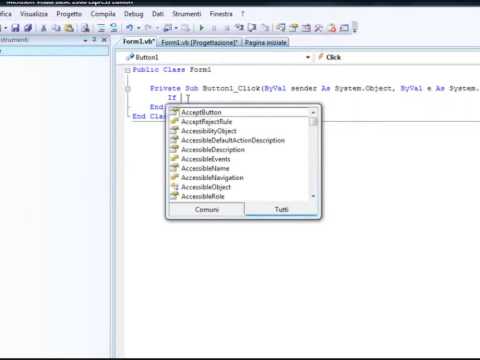
Task: Click the Redo toolbar icon
Action: click(x=148, y=28)
